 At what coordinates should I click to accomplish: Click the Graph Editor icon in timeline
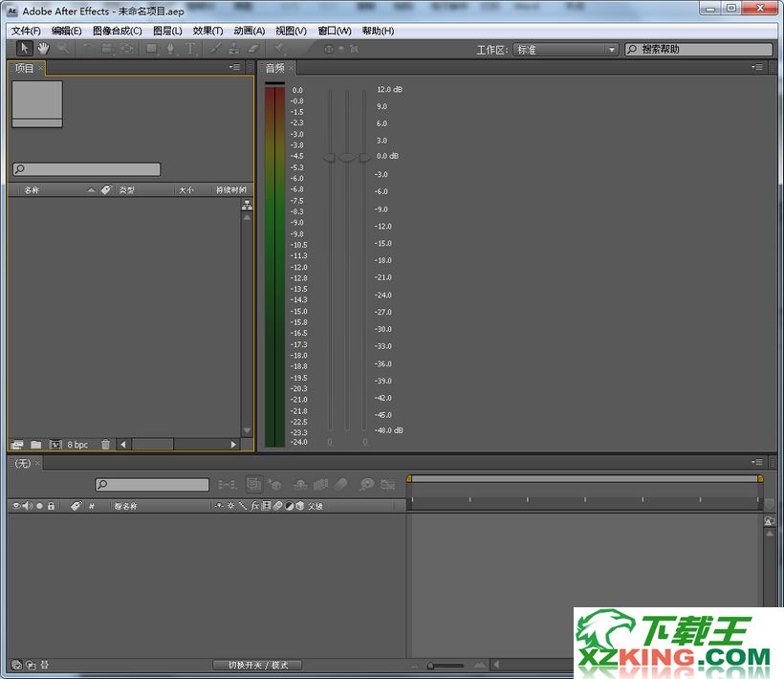tap(387, 484)
